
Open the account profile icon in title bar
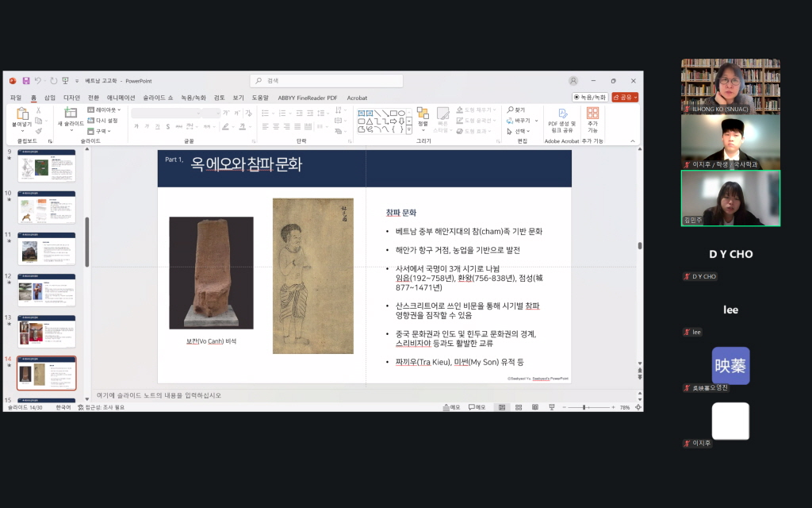(573, 81)
